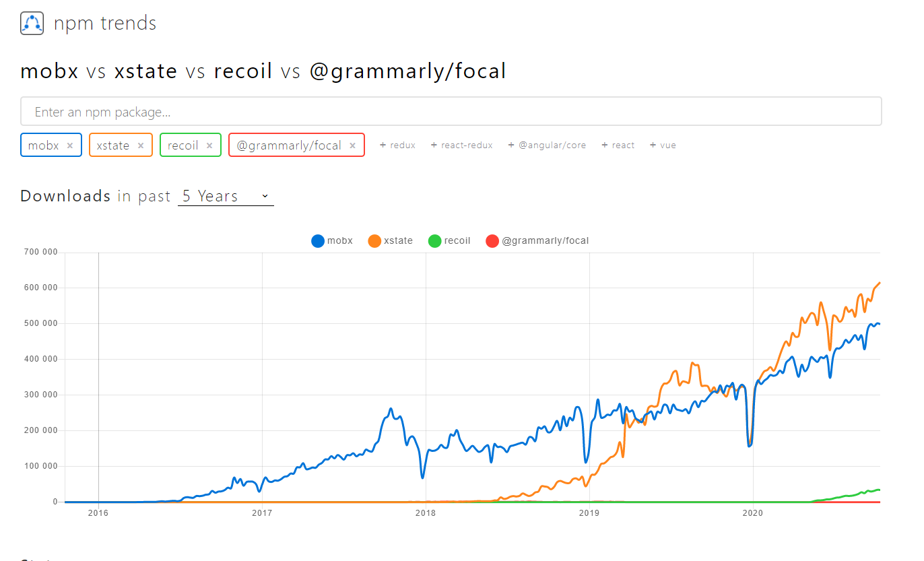Add suggested package vue

[x=663, y=145]
